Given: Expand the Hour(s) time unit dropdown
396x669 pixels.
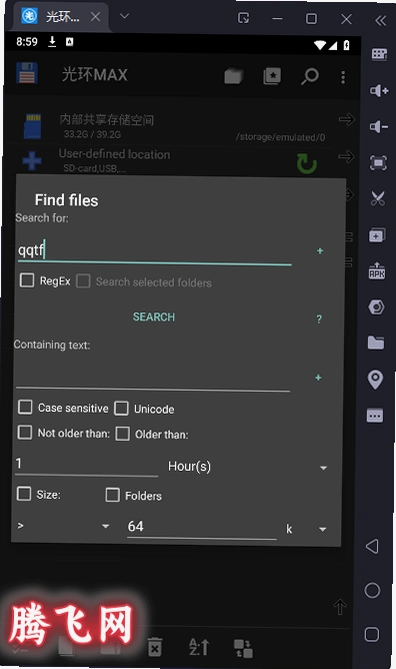Looking at the screenshot, I should tap(323, 468).
